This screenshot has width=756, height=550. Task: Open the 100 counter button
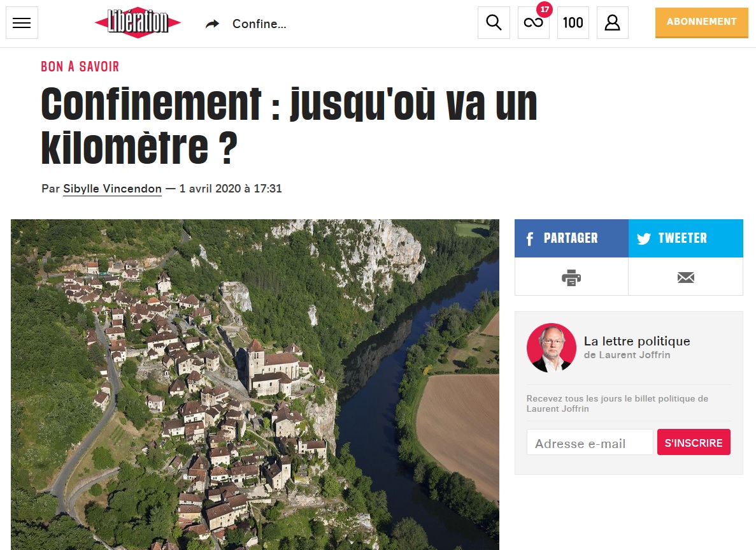click(573, 23)
